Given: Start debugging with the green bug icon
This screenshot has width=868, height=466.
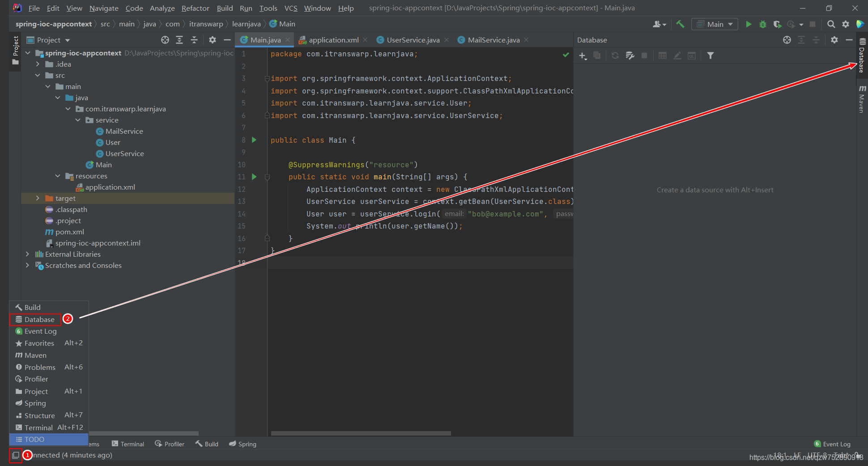Looking at the screenshot, I should tap(763, 24).
